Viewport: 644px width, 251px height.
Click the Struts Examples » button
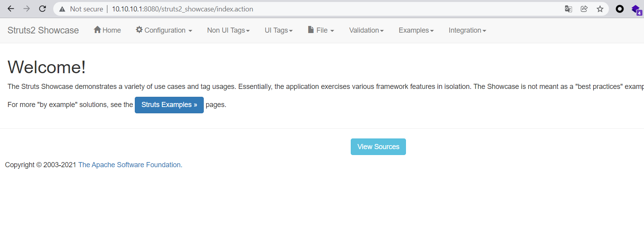(169, 105)
